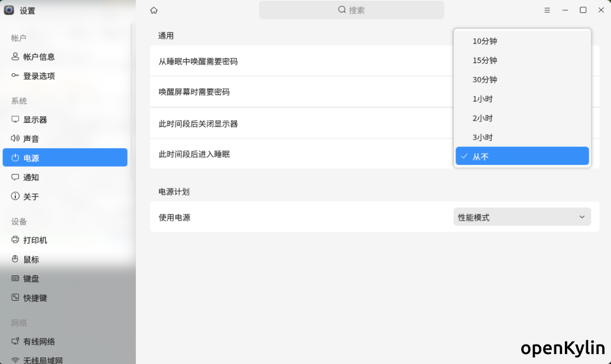The height and width of the screenshot is (364, 611).
Task: Click the home icon in header
Action: point(154,10)
